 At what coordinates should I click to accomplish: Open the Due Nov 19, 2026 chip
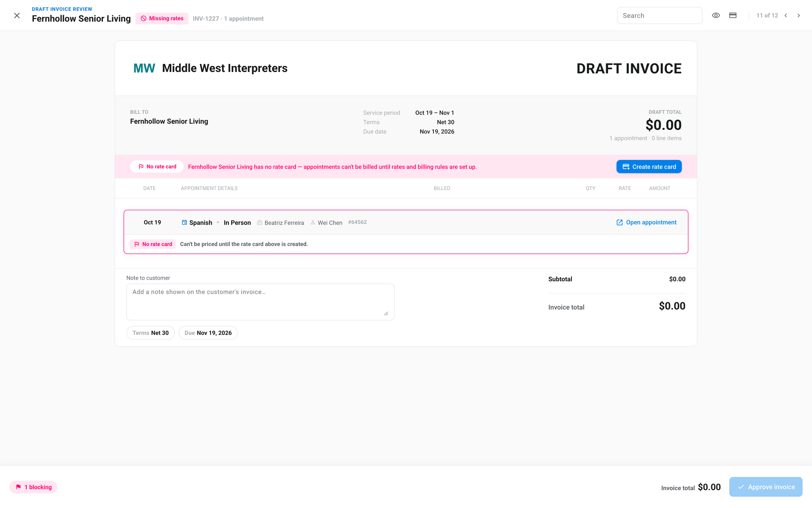[x=208, y=333]
